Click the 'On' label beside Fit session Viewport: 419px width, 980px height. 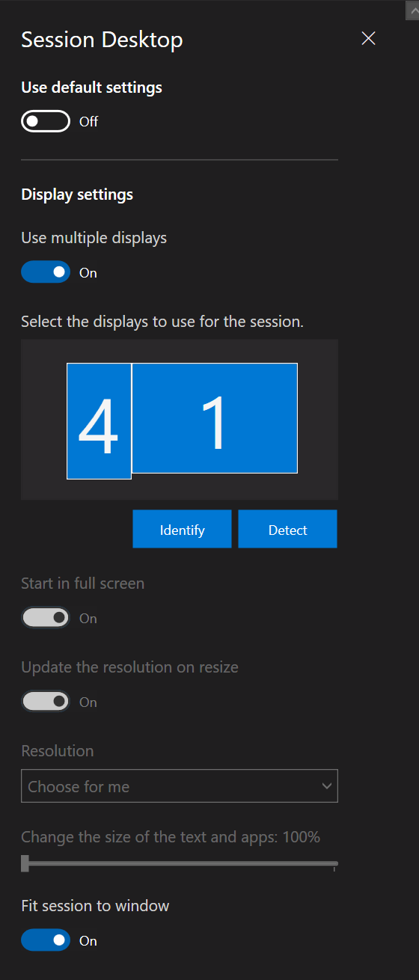click(88, 941)
